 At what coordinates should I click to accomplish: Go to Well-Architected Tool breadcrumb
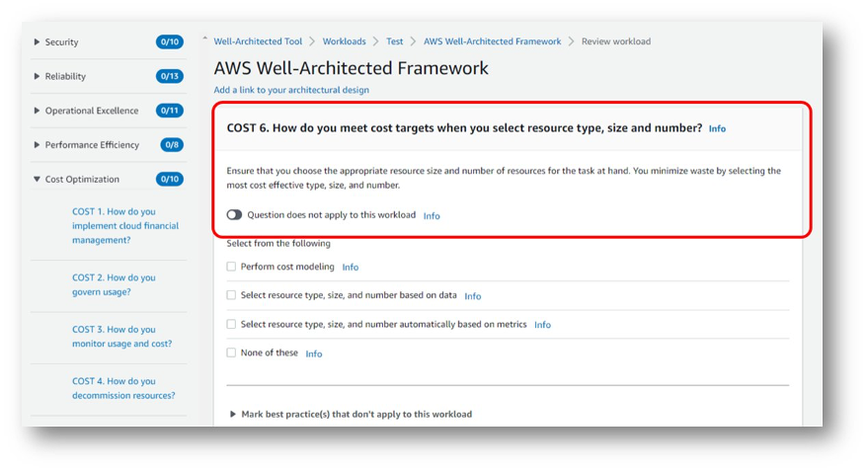click(258, 41)
